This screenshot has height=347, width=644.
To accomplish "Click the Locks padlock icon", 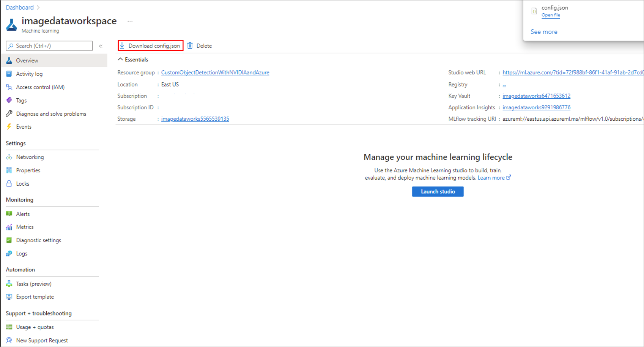I will (x=9, y=183).
